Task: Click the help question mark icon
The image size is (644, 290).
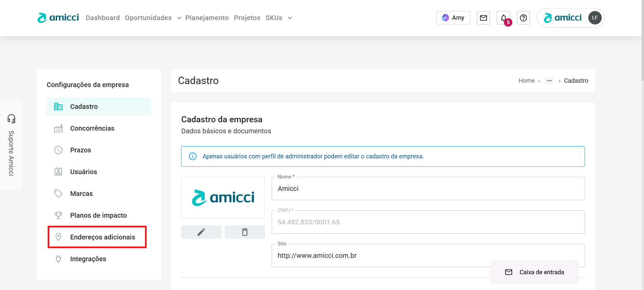Action: point(523,18)
